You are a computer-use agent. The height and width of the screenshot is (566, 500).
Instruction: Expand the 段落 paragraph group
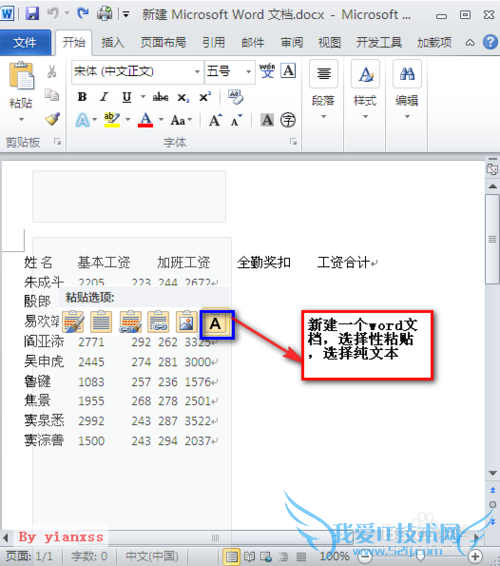[x=323, y=90]
